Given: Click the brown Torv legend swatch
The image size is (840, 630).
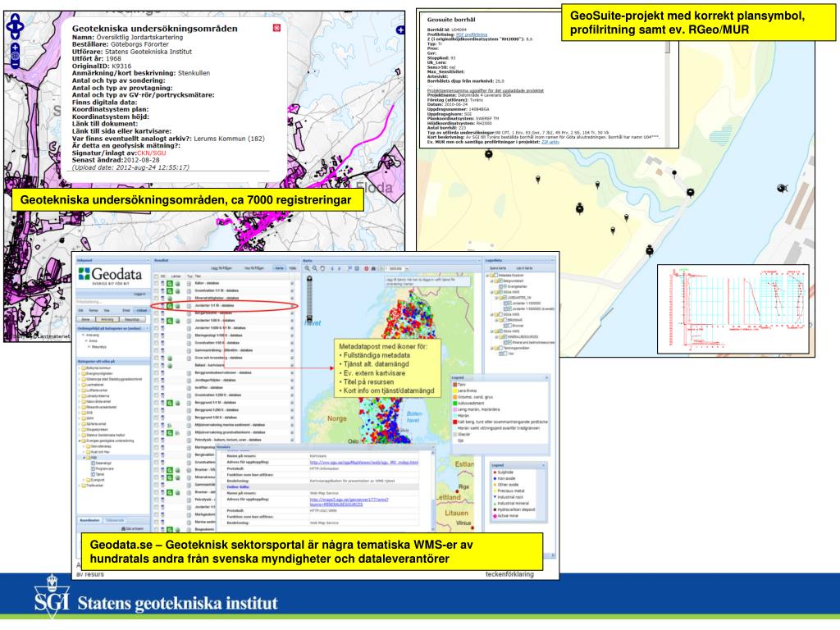Looking at the screenshot, I should 454,385.
